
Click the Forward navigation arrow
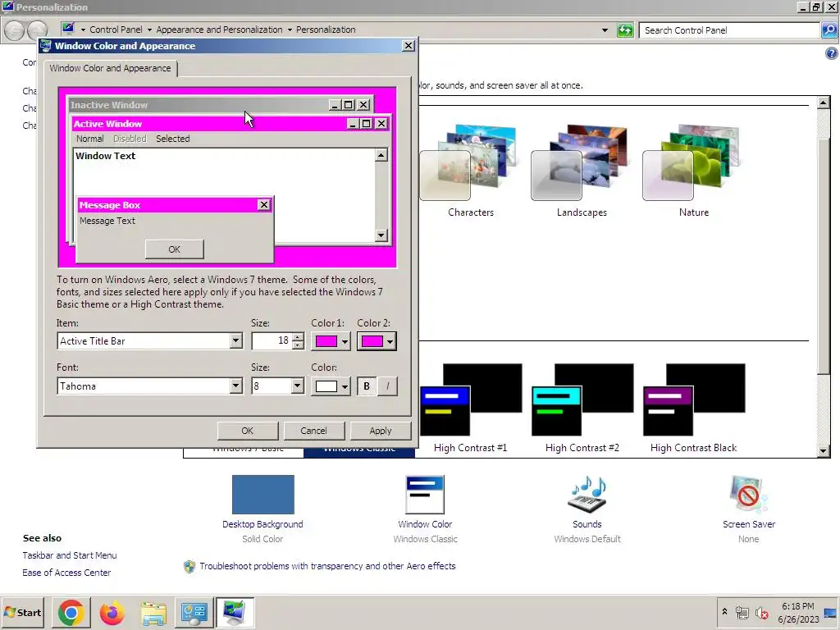(x=38, y=30)
